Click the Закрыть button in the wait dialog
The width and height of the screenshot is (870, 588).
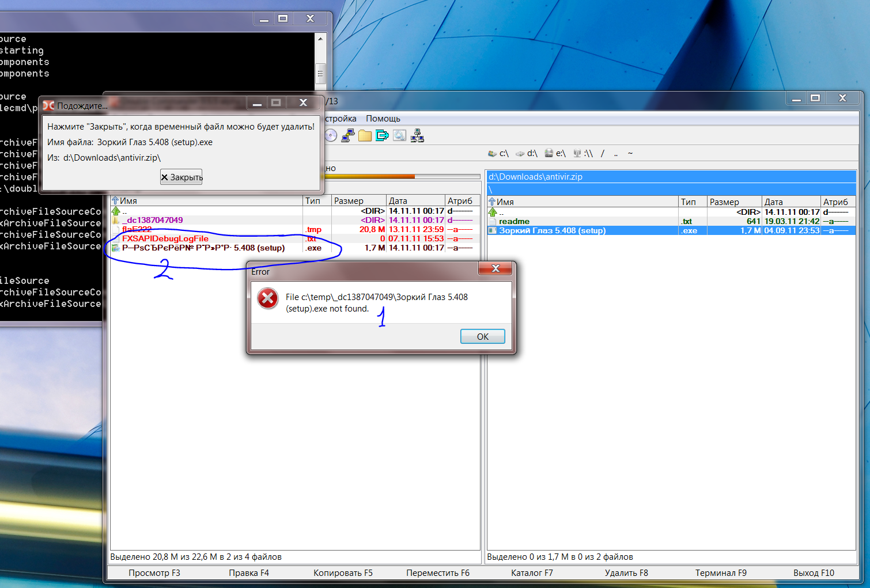(x=181, y=177)
